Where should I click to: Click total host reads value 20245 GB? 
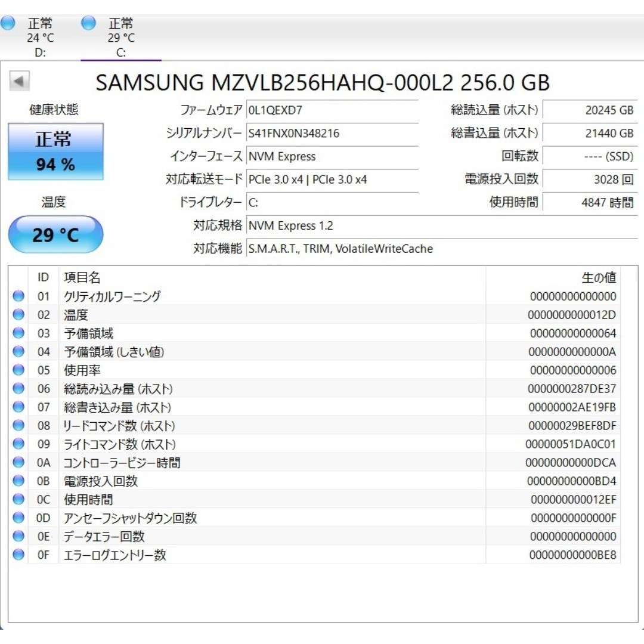[590, 110]
